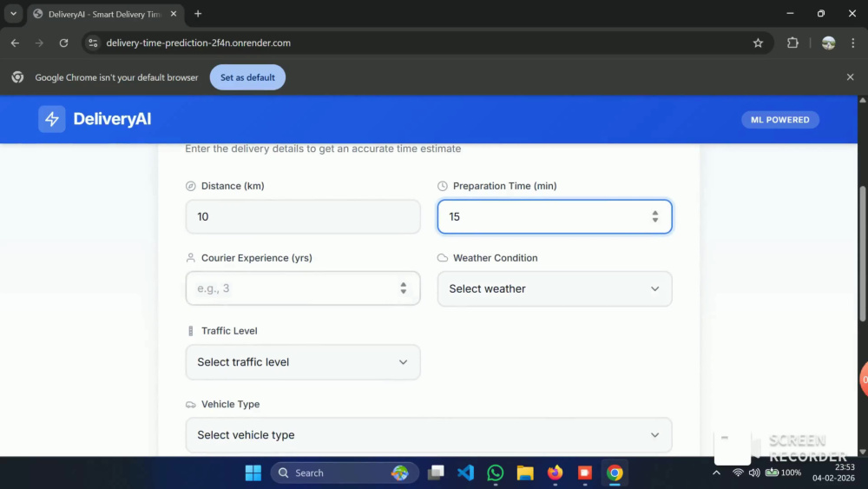The width and height of the screenshot is (868, 489).
Task: Show hidden system tray icons
Action: click(716, 473)
